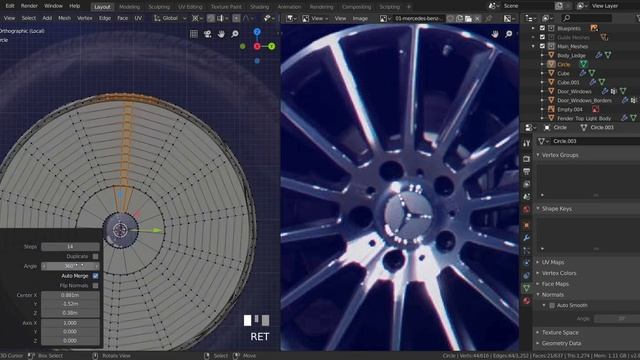Click the new image copy icon
The height and width of the screenshot is (360, 640).
tap(460, 18)
